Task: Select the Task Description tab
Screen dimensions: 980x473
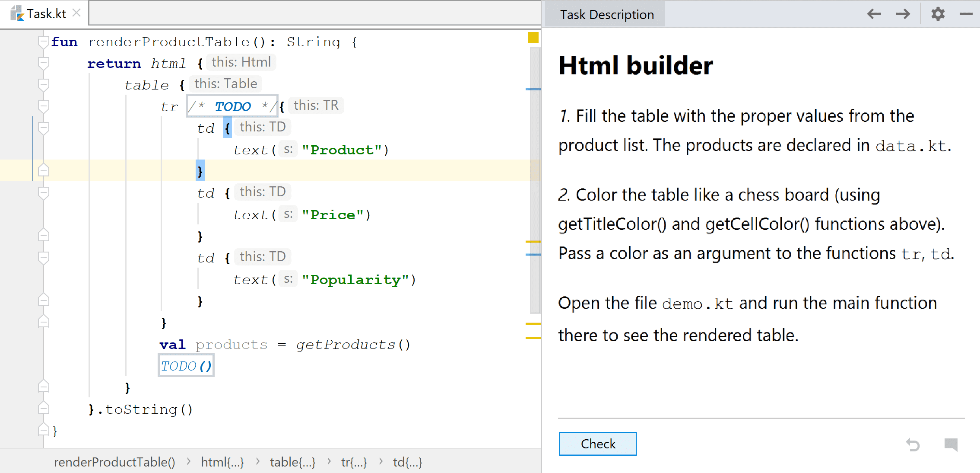Action: point(606,15)
